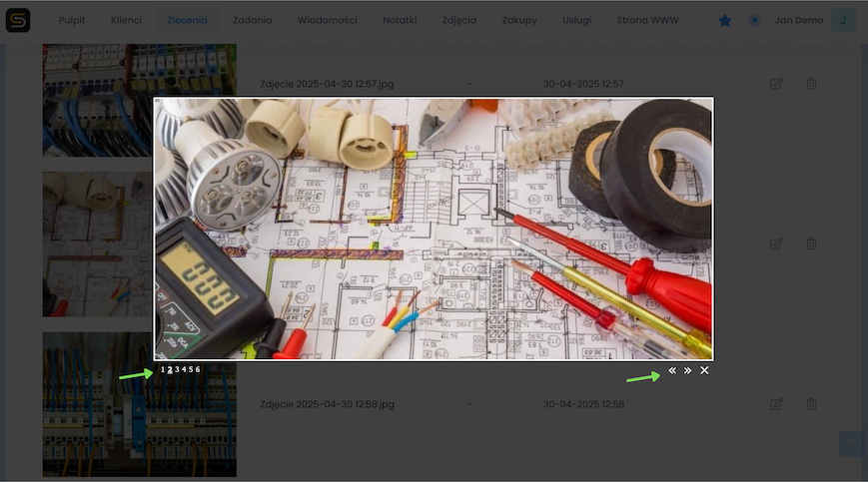The width and height of the screenshot is (868, 482).
Task: Click date text 30-04-2025 12:58
Action: [583, 404]
